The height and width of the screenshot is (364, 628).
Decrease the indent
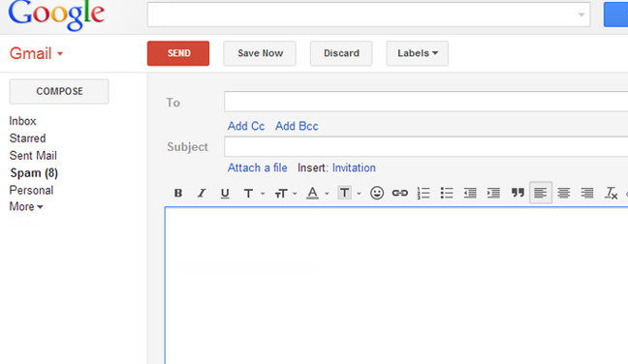(470, 193)
